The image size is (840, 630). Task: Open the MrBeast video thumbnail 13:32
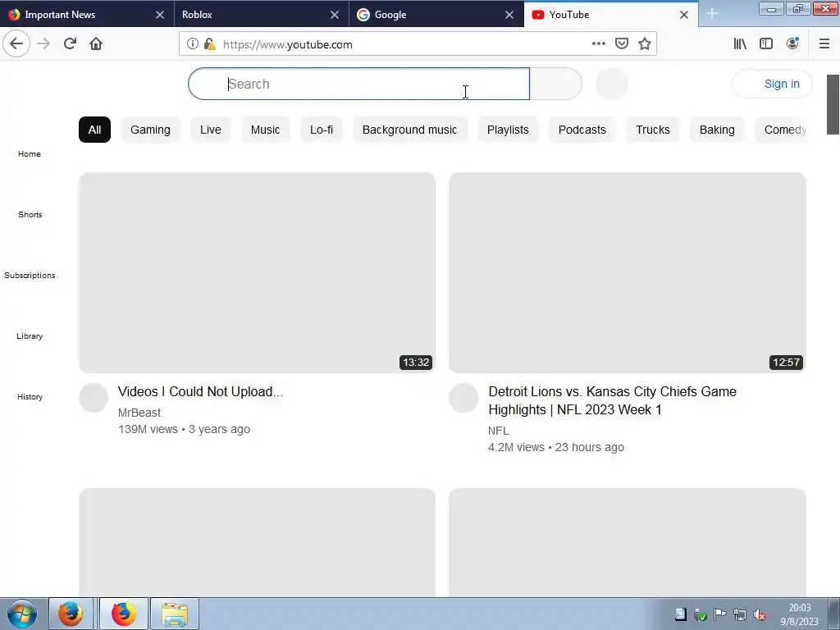coord(257,272)
